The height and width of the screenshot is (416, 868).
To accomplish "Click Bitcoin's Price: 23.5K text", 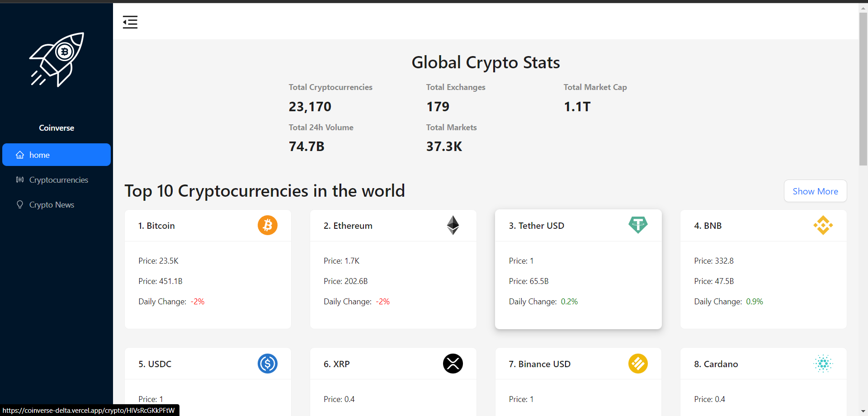I will pyautogui.click(x=158, y=261).
